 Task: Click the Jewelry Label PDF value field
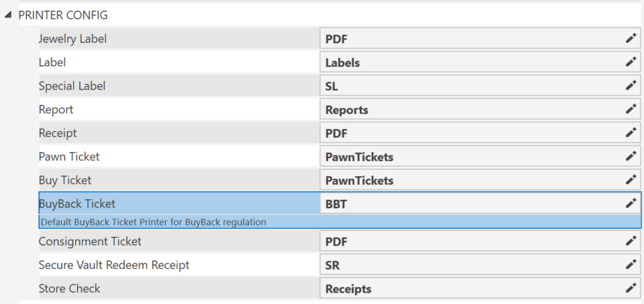pos(480,39)
